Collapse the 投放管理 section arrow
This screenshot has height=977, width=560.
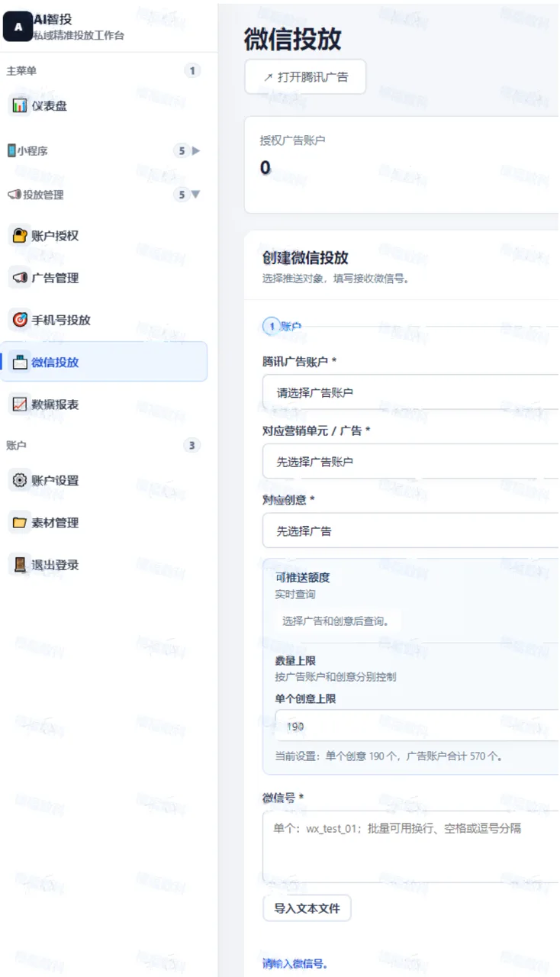click(x=196, y=195)
